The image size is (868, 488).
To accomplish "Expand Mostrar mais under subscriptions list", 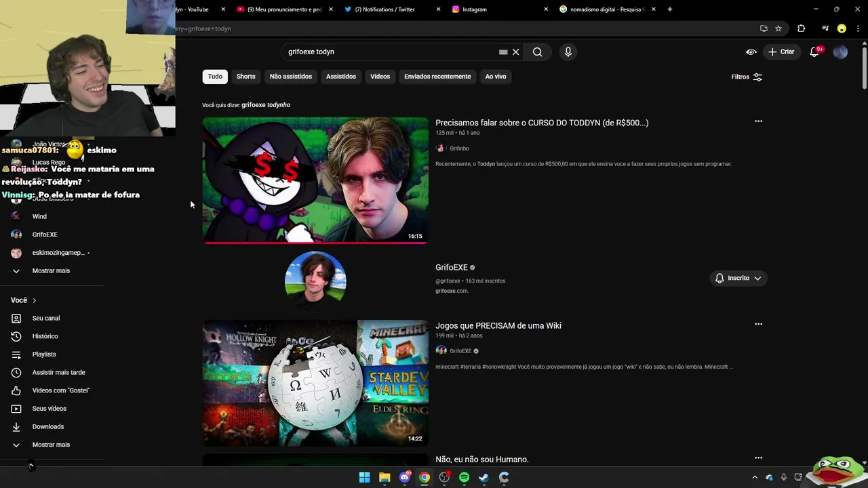I will 51,270.
